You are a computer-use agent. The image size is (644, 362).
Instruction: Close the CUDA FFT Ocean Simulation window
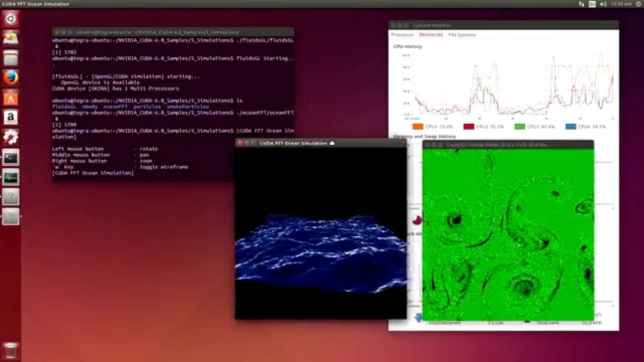click(x=240, y=143)
